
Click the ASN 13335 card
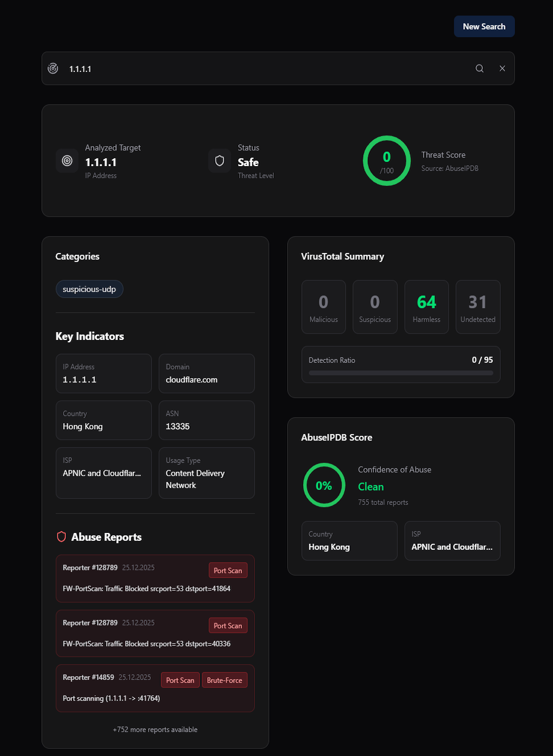pos(206,420)
